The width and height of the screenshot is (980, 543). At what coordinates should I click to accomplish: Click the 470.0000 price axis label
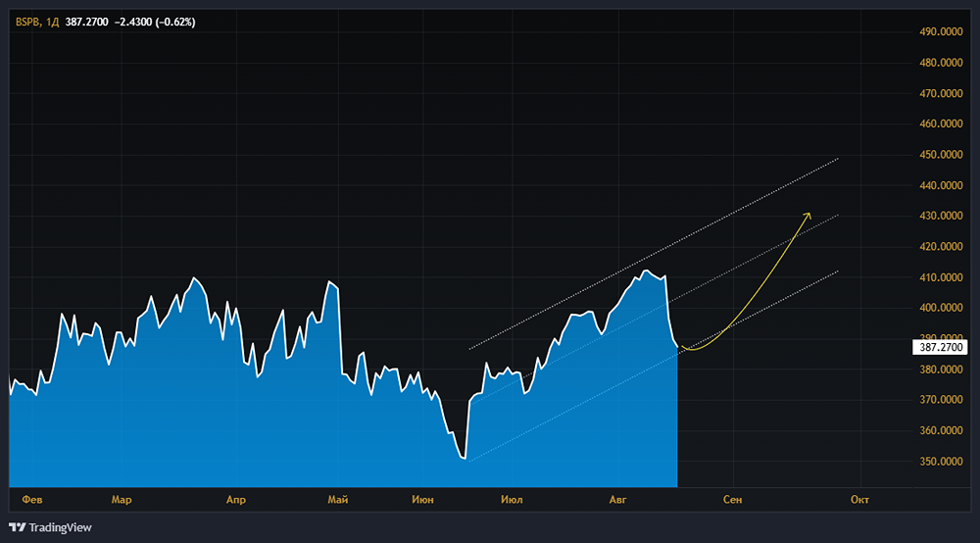coord(941,93)
